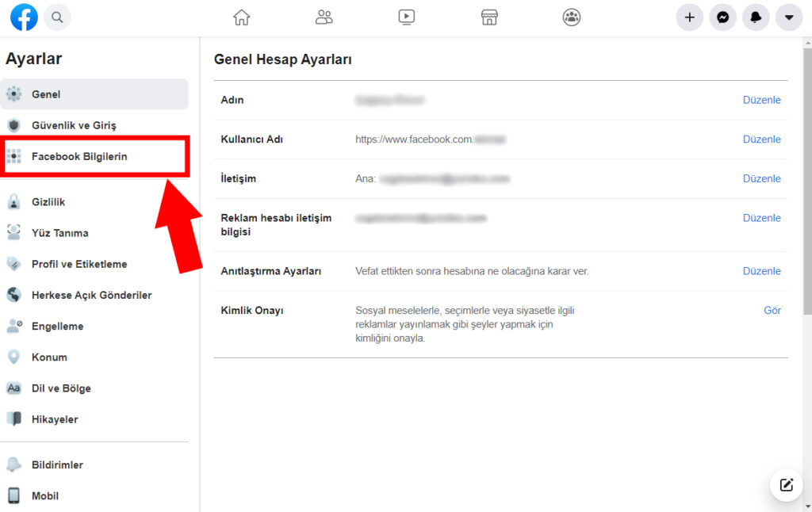The image size is (812, 512).
Task: Click the book icon beside Hikayeler
Action: coord(14,419)
